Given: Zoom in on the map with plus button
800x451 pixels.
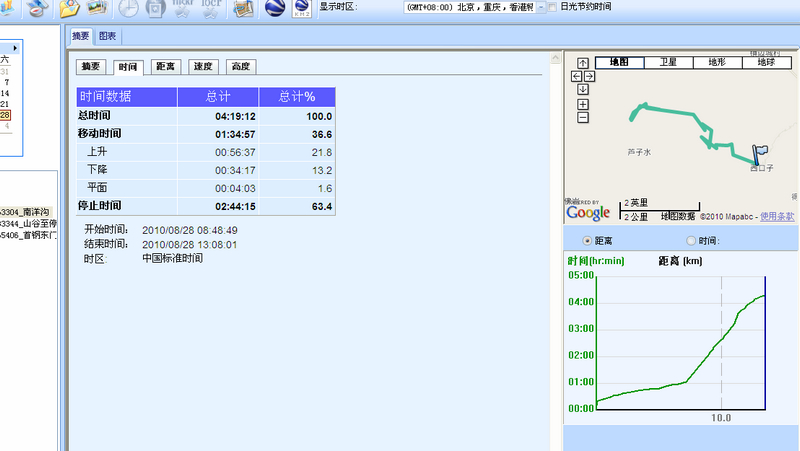Looking at the screenshot, I should [583, 104].
